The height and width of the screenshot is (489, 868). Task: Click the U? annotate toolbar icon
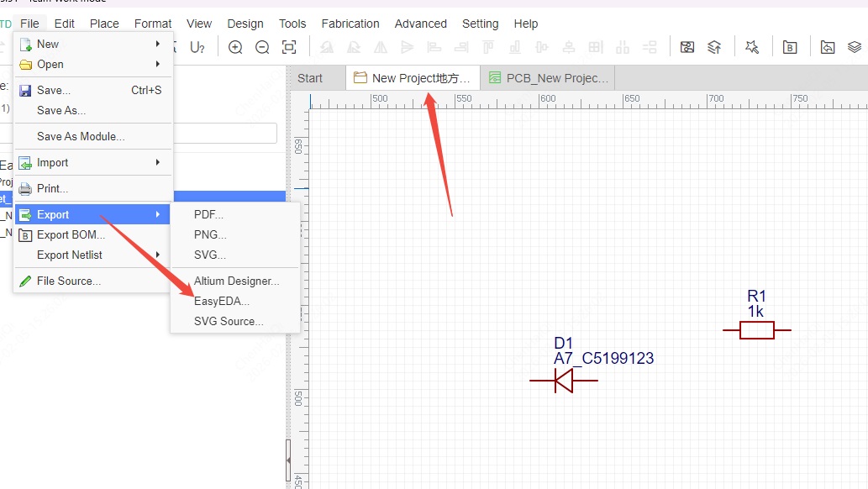197,48
